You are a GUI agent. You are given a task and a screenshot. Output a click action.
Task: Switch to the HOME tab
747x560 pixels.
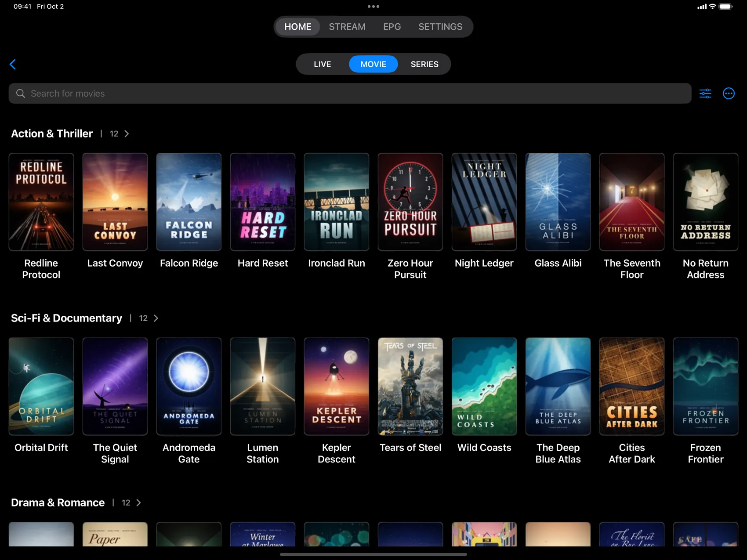298,27
